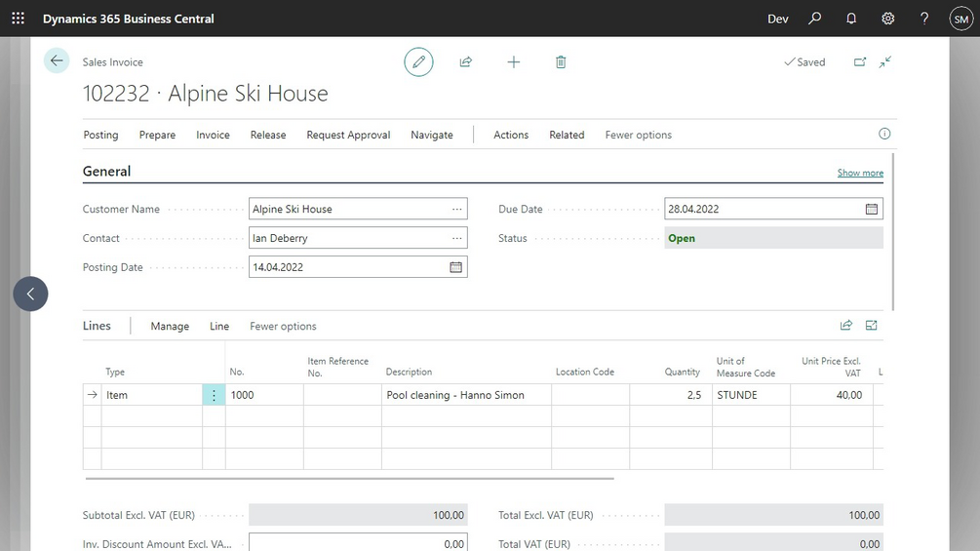
Task: Open the Posting menu
Action: point(100,135)
